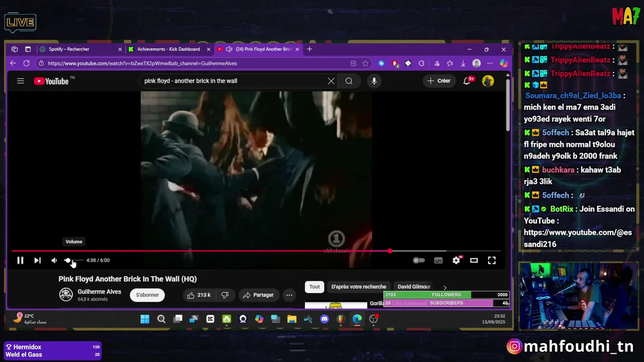
Task: Seek on the red video progress bar
Action: (257, 251)
